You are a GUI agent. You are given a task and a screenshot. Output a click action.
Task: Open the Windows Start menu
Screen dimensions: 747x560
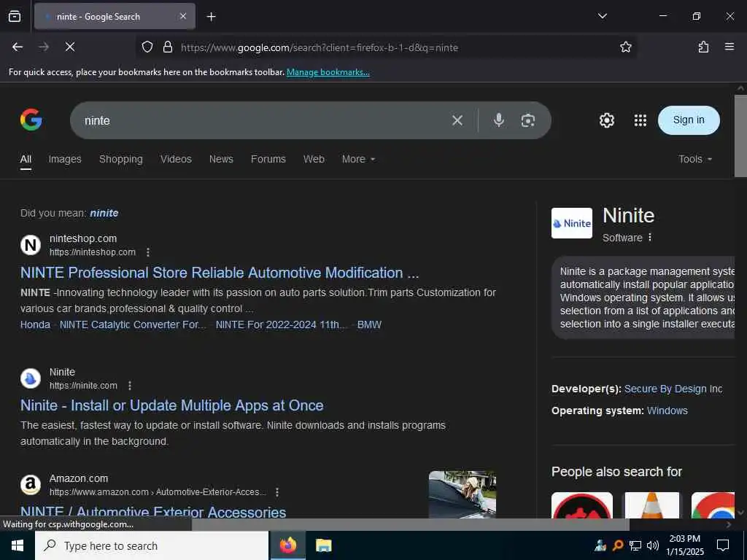coord(18,545)
